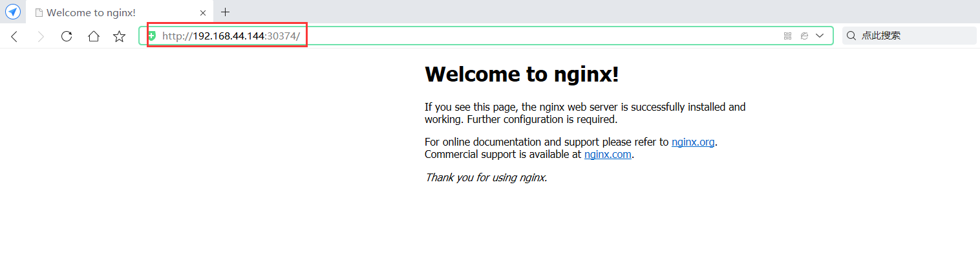Viewport: 980px width, 279px height.
Task: Focus the 点此搜索 search box
Action: [910, 36]
